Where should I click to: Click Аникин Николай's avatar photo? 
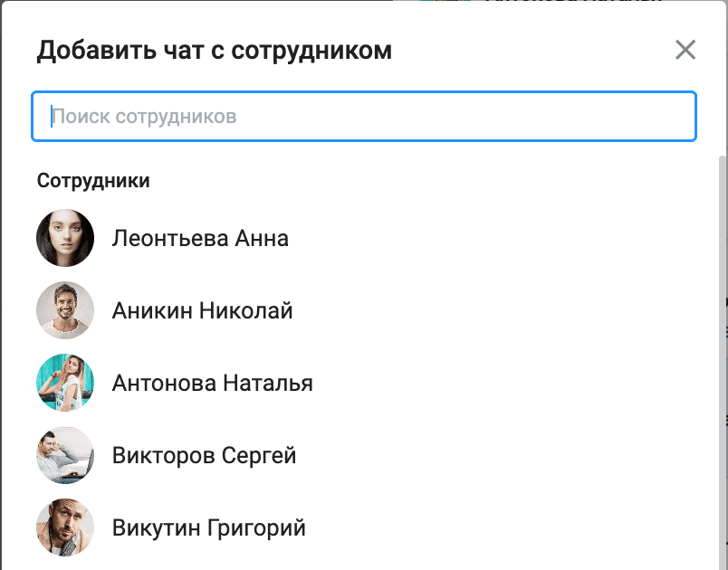point(65,311)
